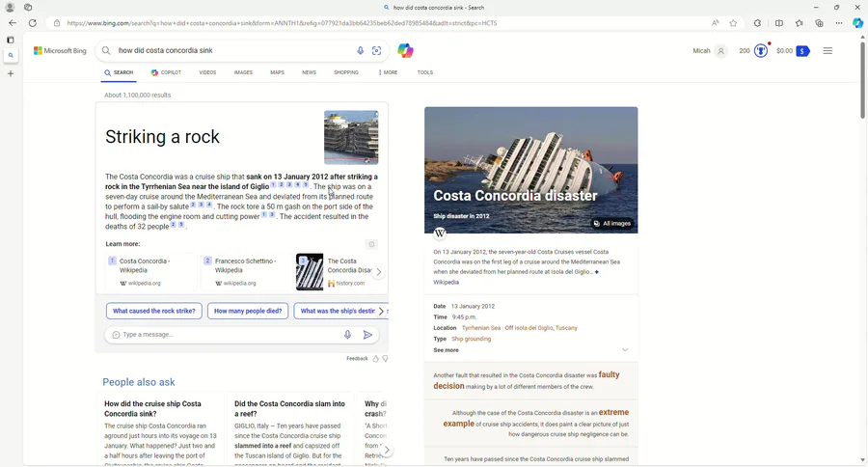Open the Feedback text link
The image size is (868, 467).
(357, 358)
